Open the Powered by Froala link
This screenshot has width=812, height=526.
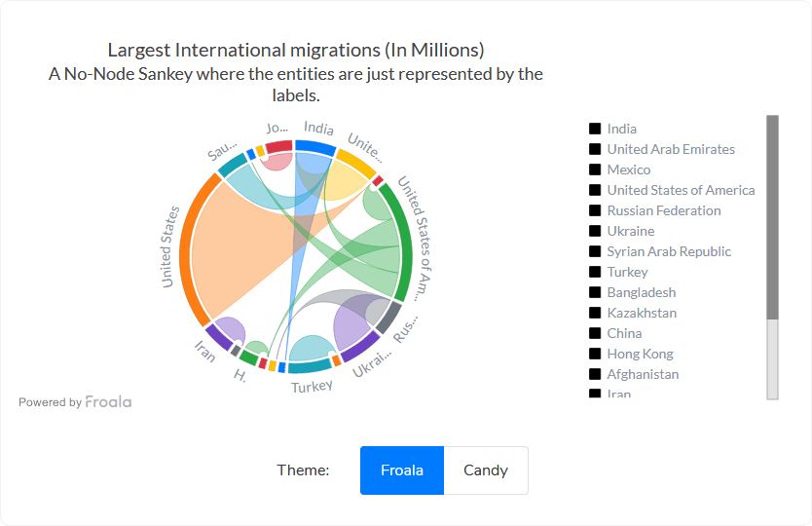click(x=75, y=401)
